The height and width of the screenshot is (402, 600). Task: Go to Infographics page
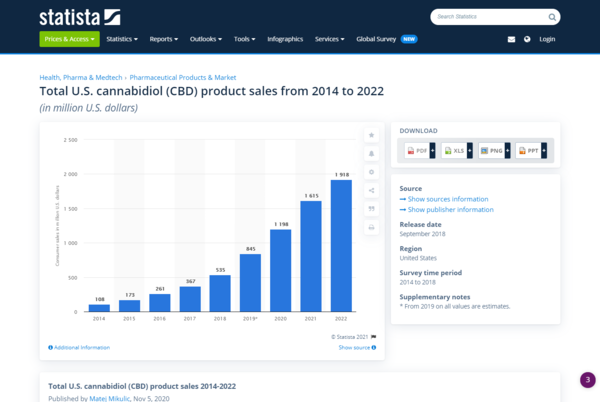[x=285, y=39]
